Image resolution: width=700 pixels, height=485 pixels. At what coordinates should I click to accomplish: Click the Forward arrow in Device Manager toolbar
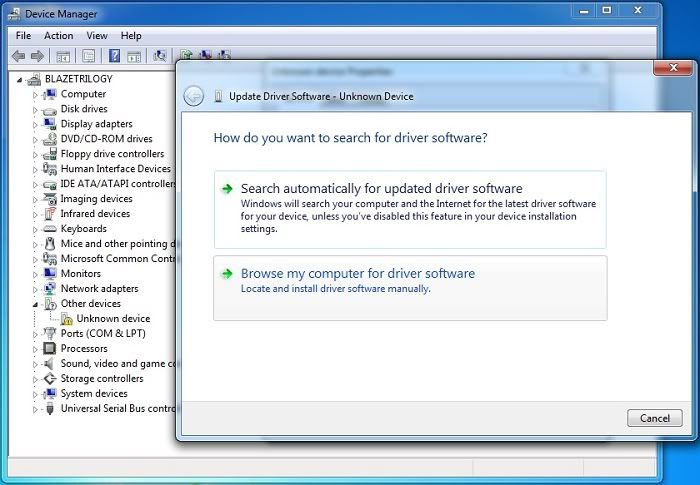coord(38,56)
